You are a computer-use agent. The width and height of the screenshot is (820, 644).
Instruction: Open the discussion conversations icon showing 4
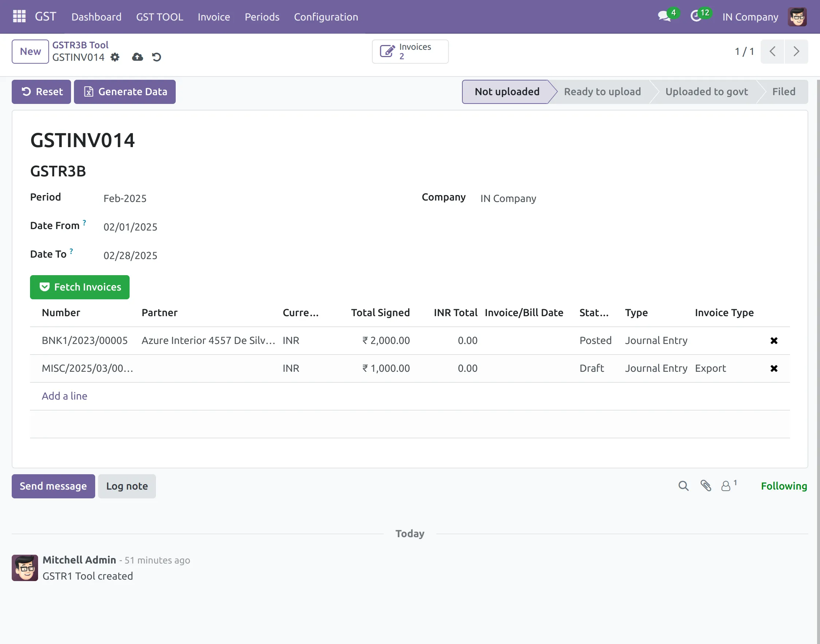point(664,16)
